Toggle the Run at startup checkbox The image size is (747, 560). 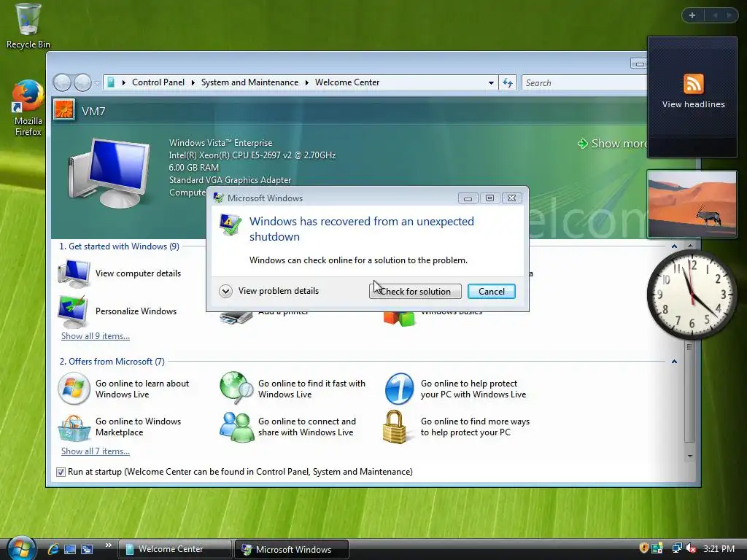click(x=61, y=472)
